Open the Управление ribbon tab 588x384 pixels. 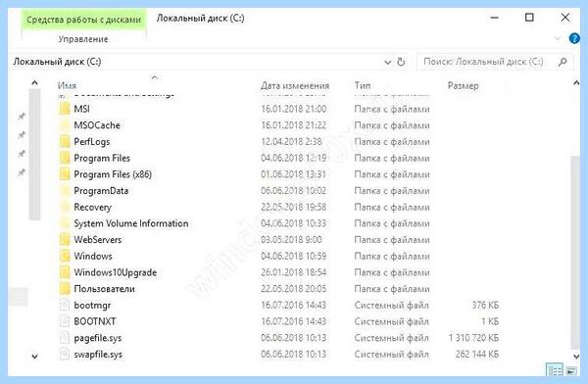point(83,39)
